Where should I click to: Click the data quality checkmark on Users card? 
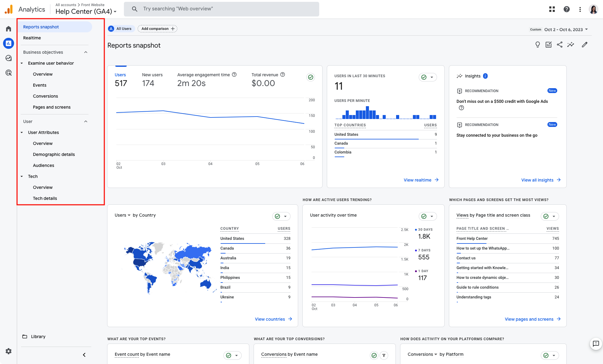pos(311,77)
